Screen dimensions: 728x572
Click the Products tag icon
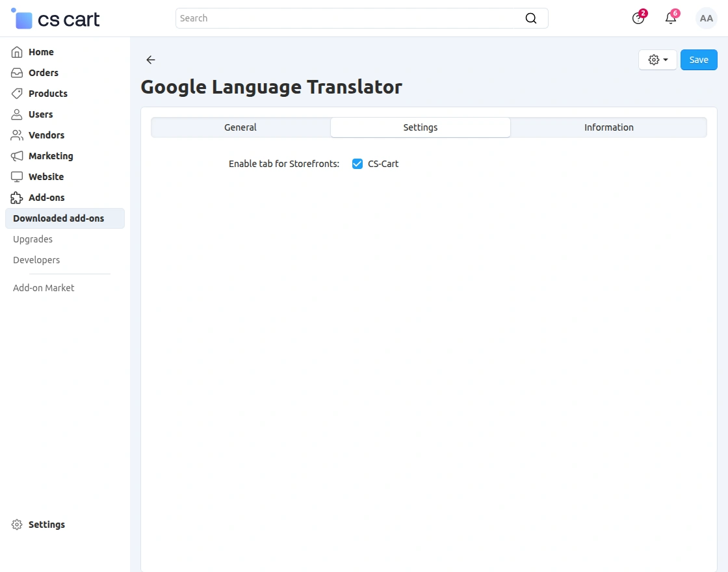pyautogui.click(x=17, y=94)
